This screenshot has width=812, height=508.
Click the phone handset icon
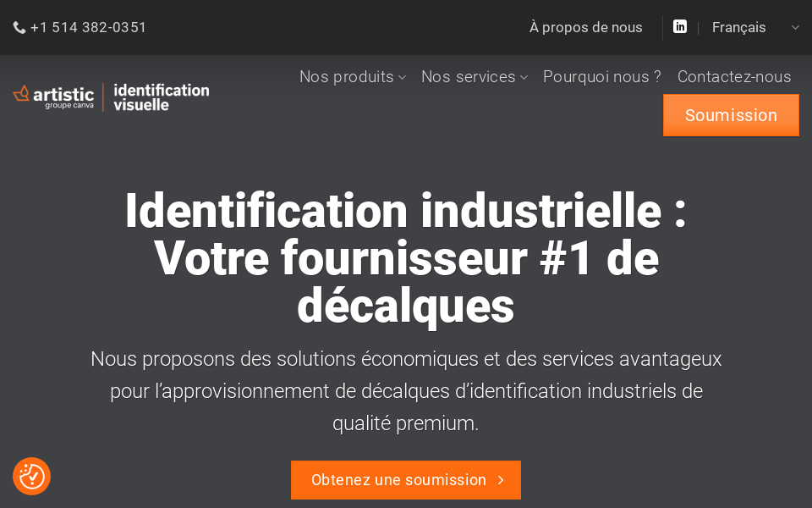19,28
